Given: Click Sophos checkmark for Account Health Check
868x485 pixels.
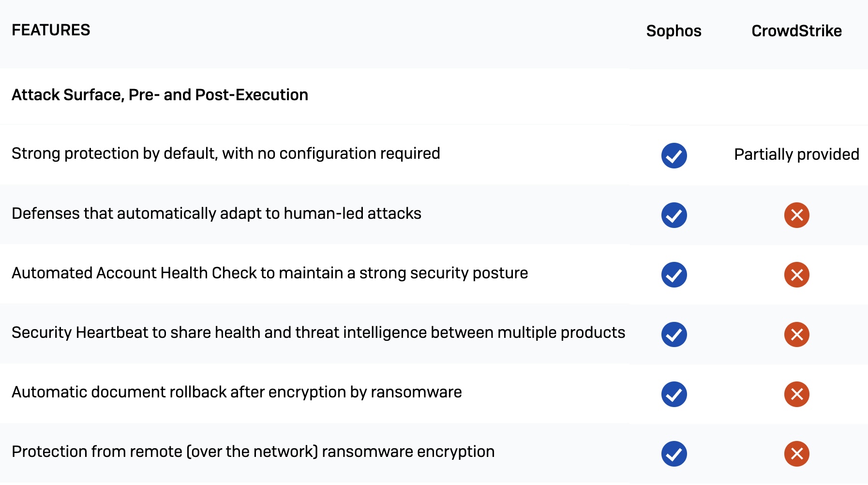Looking at the screenshot, I should click(674, 274).
